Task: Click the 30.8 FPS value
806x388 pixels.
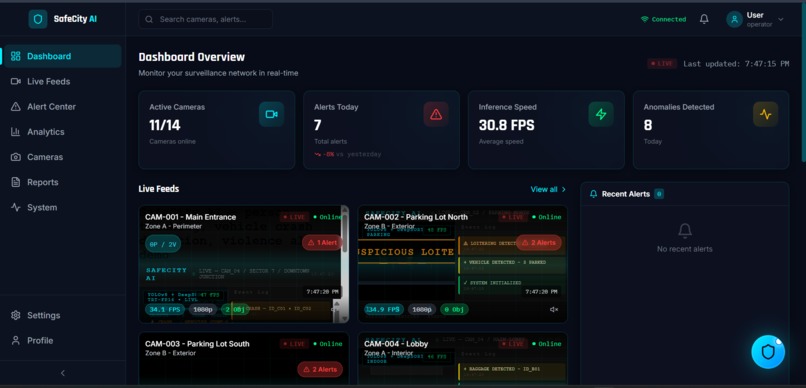Action: [506, 125]
